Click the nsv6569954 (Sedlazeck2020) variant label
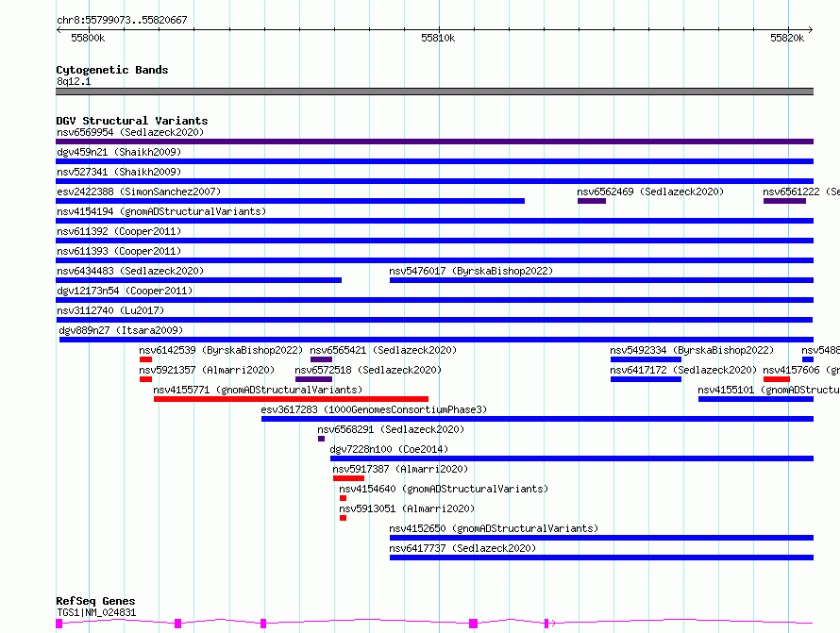 point(130,132)
